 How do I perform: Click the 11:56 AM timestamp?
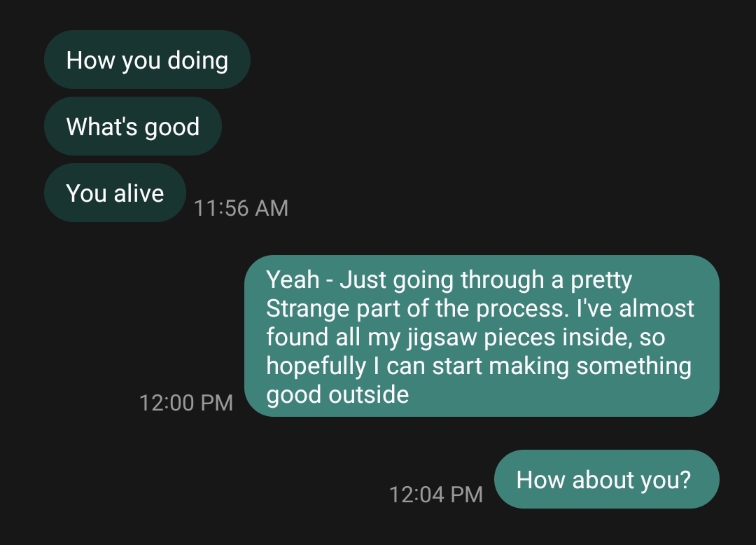pyautogui.click(x=241, y=208)
